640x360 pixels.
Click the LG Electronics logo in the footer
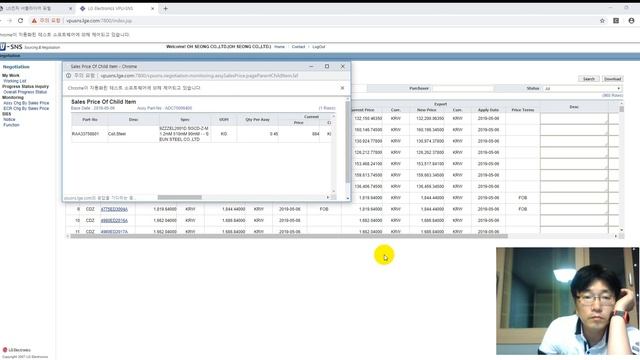[17, 350]
